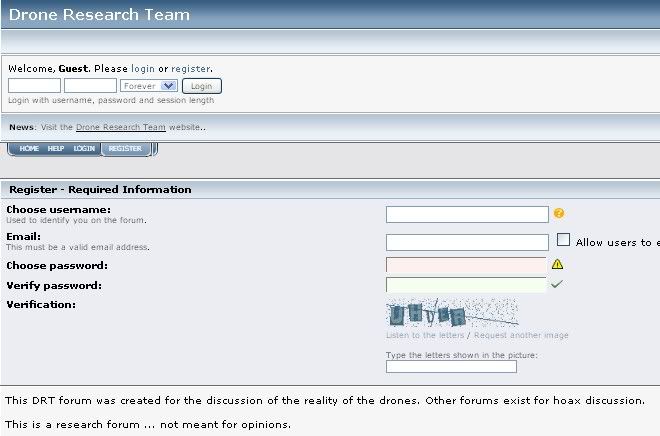660x436 pixels.
Task: Click the text 'This must be a valid email address.'
Action: (78, 247)
